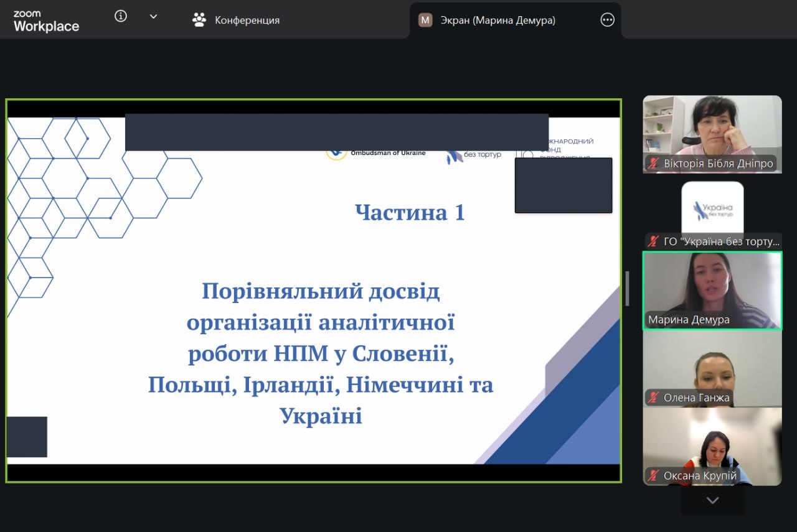Open the meeting info icon
The width and height of the screenshot is (797, 532).
(x=121, y=17)
